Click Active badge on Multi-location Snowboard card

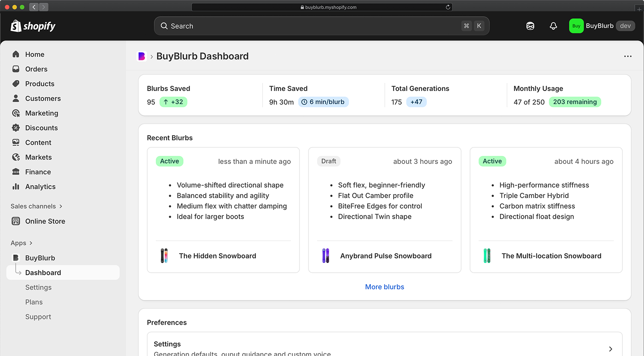point(492,161)
